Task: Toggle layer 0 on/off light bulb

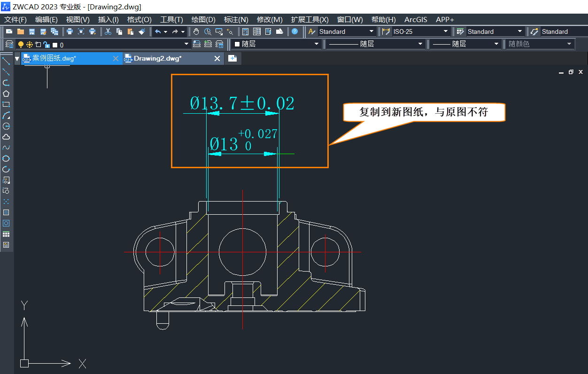Action: 21,44
